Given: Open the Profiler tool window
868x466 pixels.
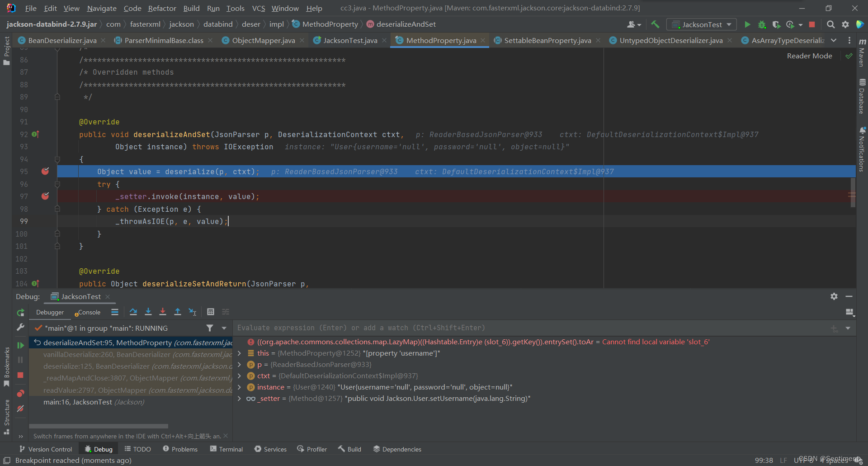Looking at the screenshot, I should 312,449.
